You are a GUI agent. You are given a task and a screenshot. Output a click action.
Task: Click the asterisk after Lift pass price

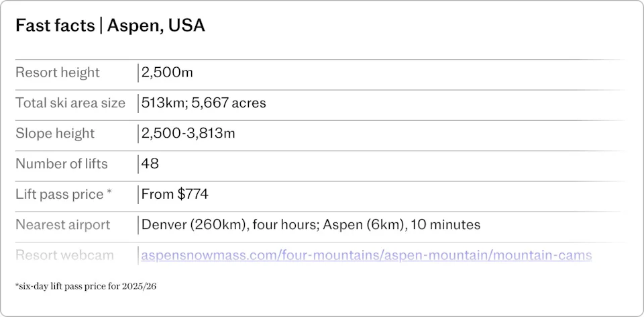point(109,193)
